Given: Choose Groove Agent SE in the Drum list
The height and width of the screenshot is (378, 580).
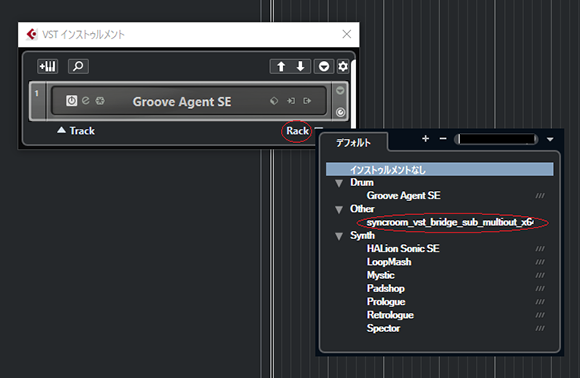Looking at the screenshot, I should pos(404,196).
